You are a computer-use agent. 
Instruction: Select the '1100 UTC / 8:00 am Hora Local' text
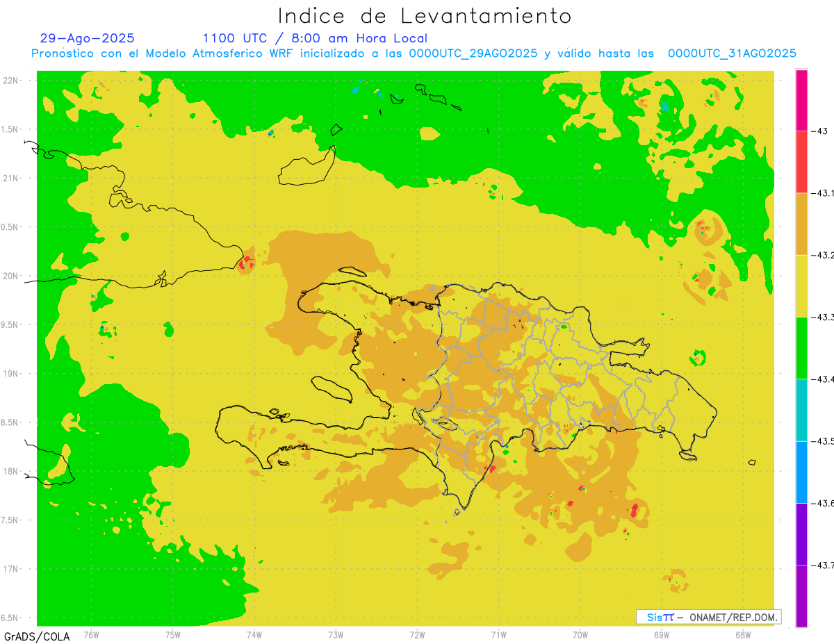315,38
